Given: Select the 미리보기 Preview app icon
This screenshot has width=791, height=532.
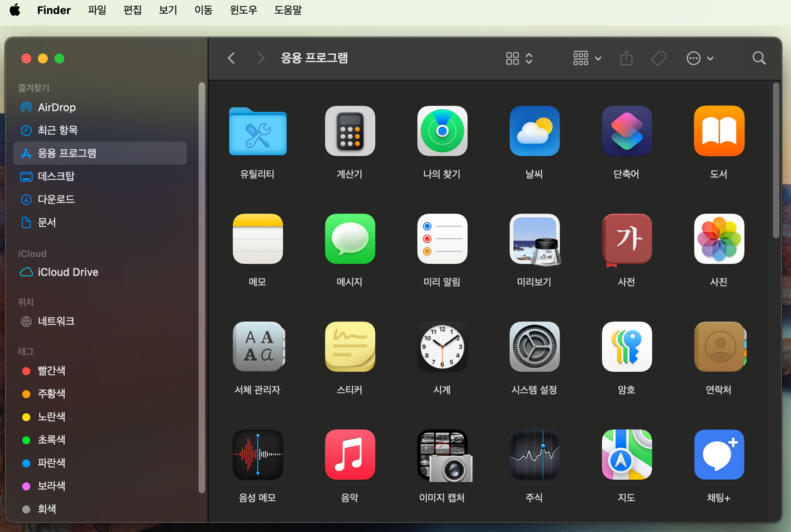Looking at the screenshot, I should [x=534, y=239].
